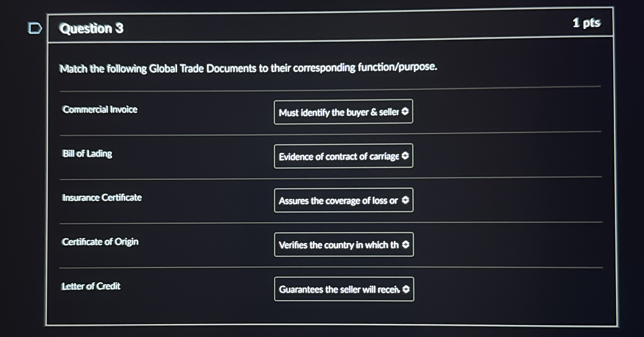
Task: Click the chevron inside Guarantees the seller dropdown
Action: [406, 289]
